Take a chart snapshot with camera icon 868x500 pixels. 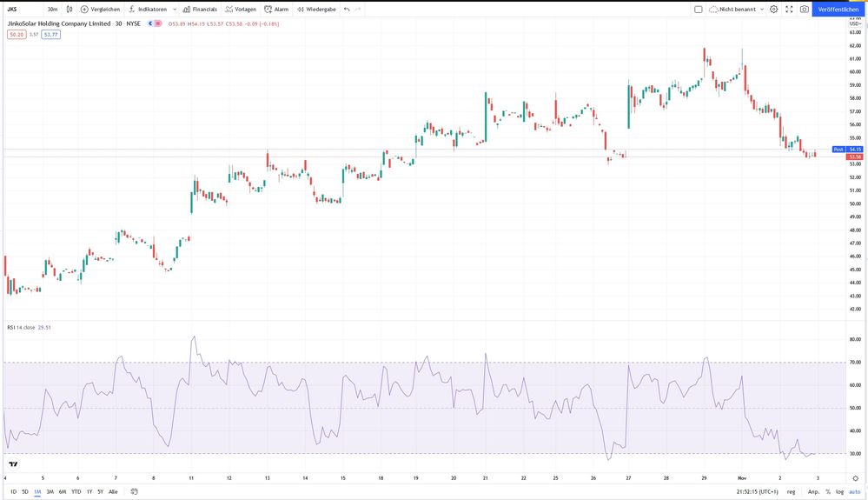coord(804,9)
